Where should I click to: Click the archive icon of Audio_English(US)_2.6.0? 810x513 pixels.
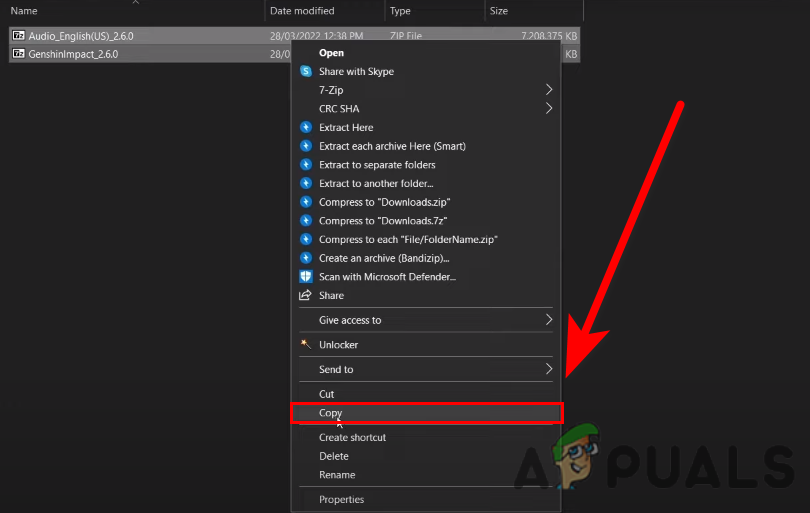pyautogui.click(x=19, y=36)
